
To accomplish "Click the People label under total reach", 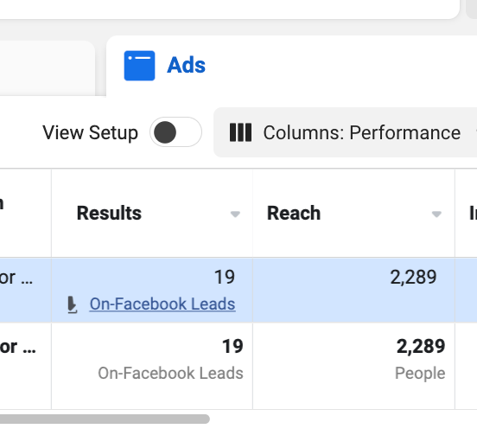I will point(420,373).
